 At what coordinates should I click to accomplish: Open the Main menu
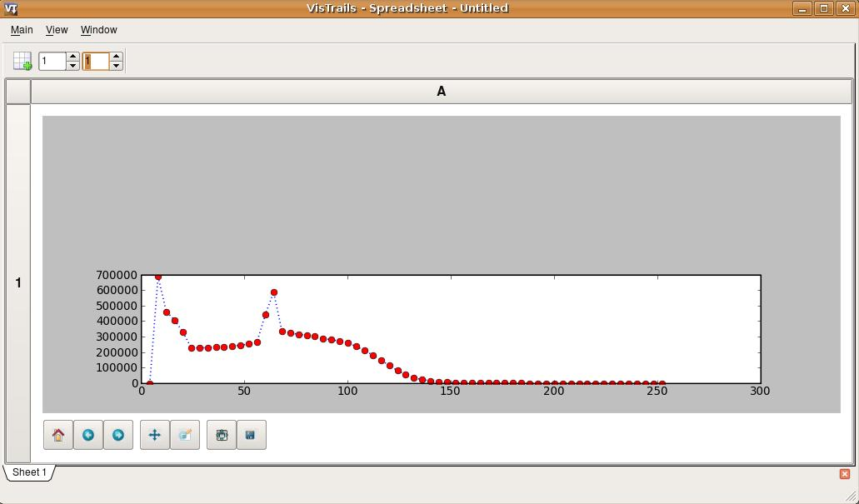(x=22, y=30)
